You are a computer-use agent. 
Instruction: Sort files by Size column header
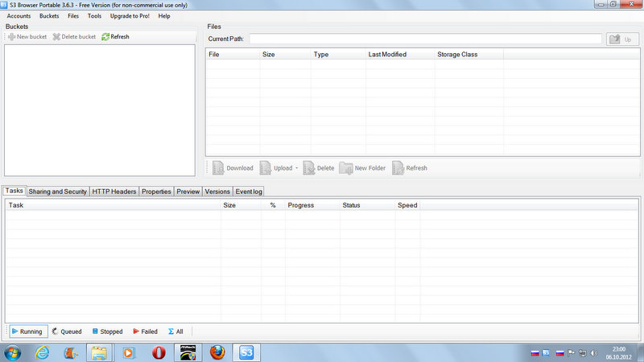286,54
